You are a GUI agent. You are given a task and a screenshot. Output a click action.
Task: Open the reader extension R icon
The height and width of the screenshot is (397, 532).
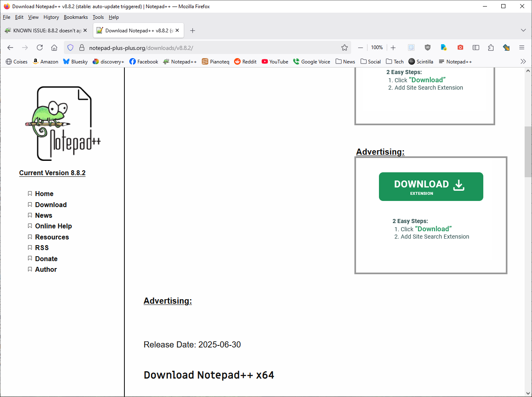(x=411, y=47)
